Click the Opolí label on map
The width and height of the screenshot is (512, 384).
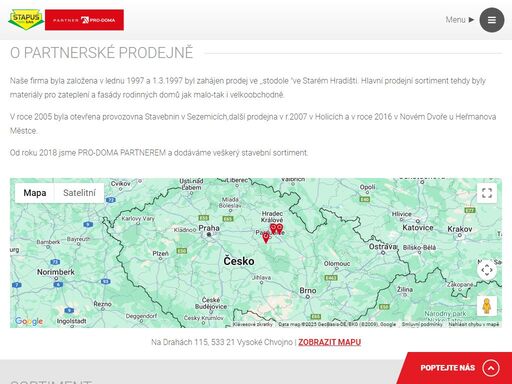(367, 187)
